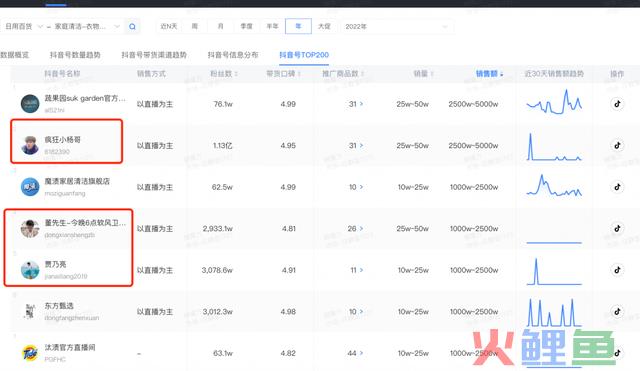Screen dimensions: 640x371
Task: Select the 季度 time range
Action: pos(246,27)
